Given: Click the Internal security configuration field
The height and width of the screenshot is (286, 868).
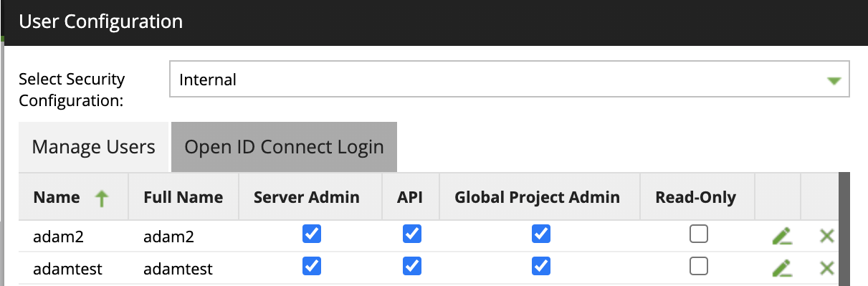Looking at the screenshot, I should click(510, 80).
